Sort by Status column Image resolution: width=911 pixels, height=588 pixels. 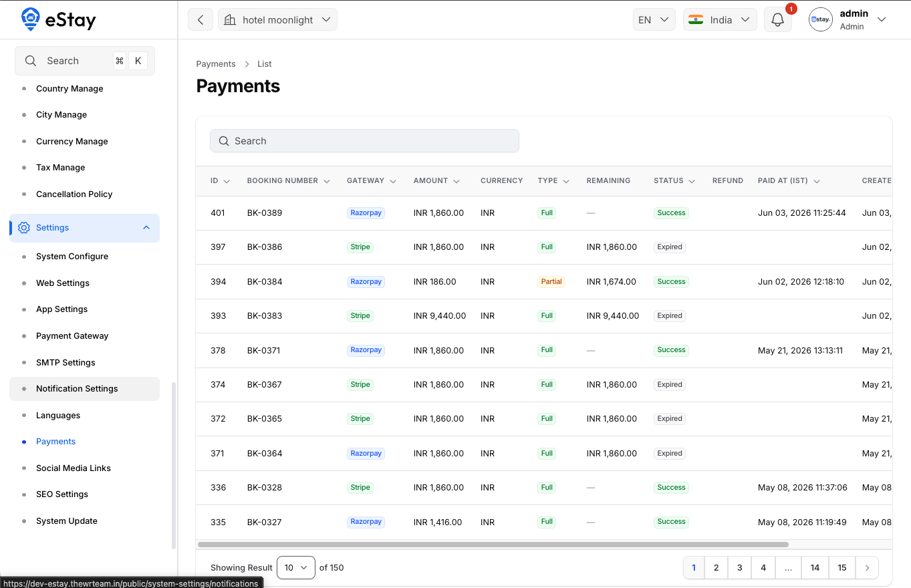674,181
